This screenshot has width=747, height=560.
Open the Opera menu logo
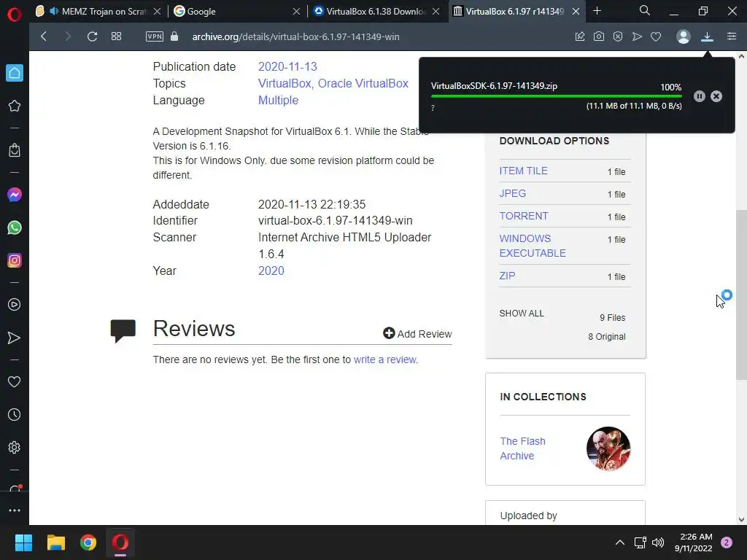(x=15, y=15)
